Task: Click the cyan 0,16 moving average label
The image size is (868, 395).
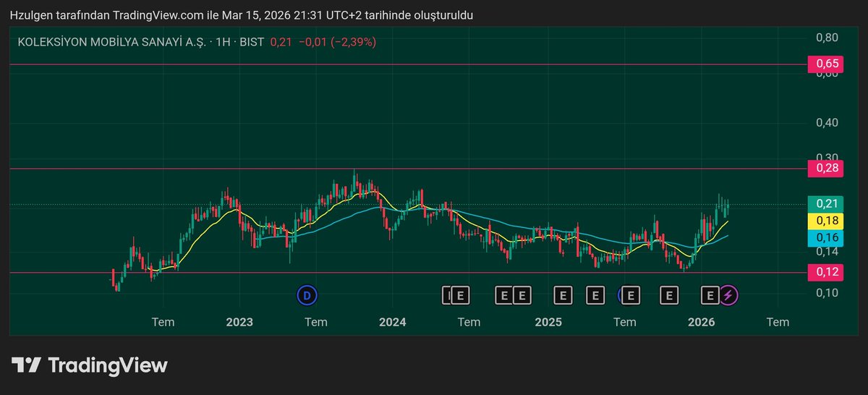Action: pos(827,237)
